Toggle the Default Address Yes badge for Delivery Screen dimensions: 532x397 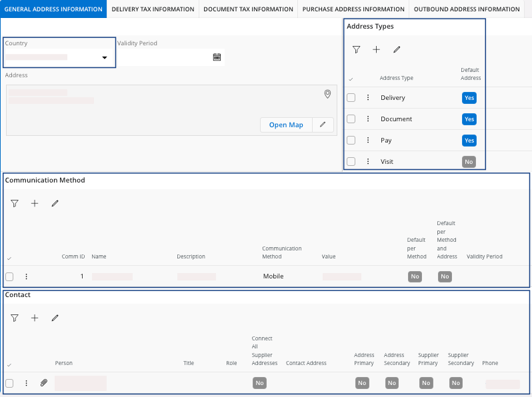tap(469, 98)
